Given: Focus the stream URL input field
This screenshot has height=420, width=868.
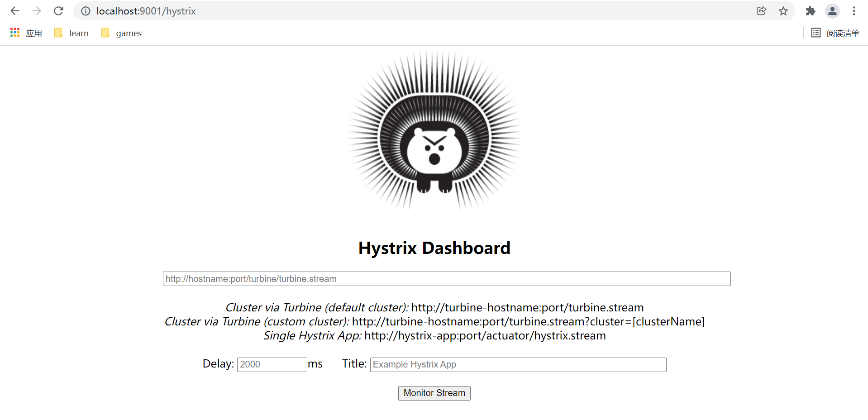Looking at the screenshot, I should (x=446, y=279).
